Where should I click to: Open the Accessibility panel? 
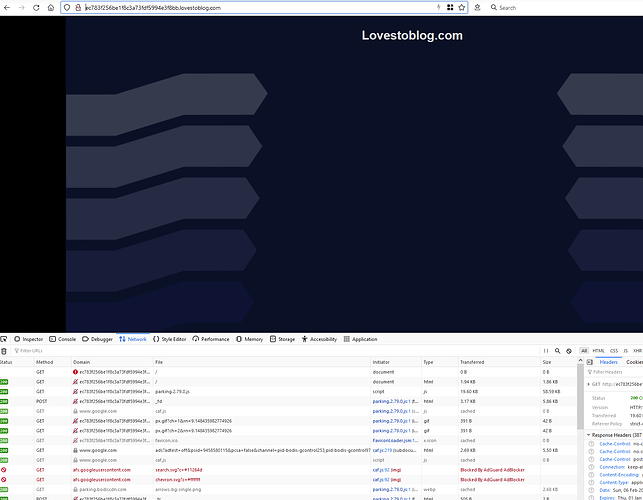pyautogui.click(x=319, y=339)
